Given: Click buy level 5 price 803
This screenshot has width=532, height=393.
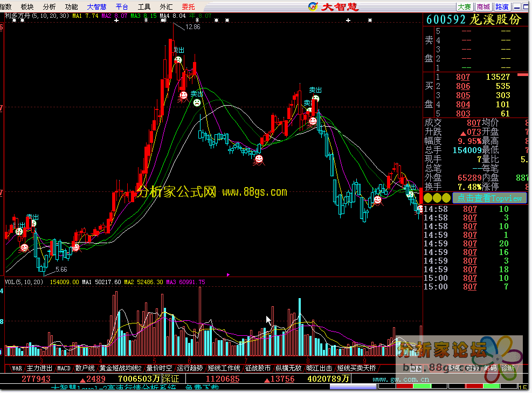Looking at the screenshot, I should pyautogui.click(x=463, y=114).
